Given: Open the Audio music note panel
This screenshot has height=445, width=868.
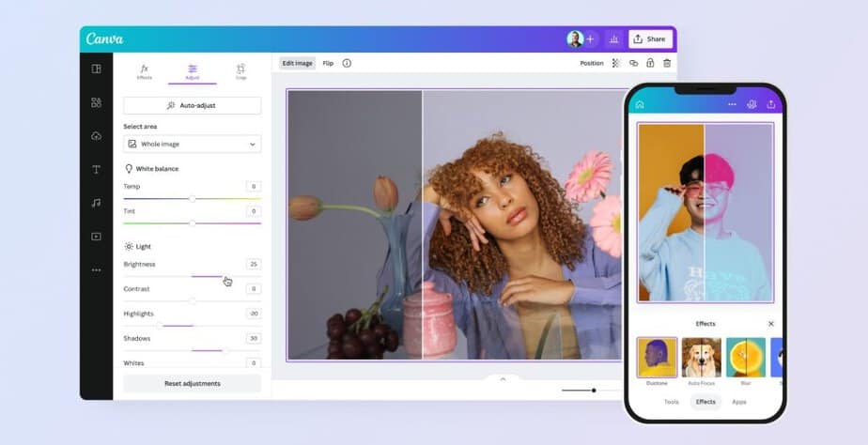Looking at the screenshot, I should [x=97, y=203].
